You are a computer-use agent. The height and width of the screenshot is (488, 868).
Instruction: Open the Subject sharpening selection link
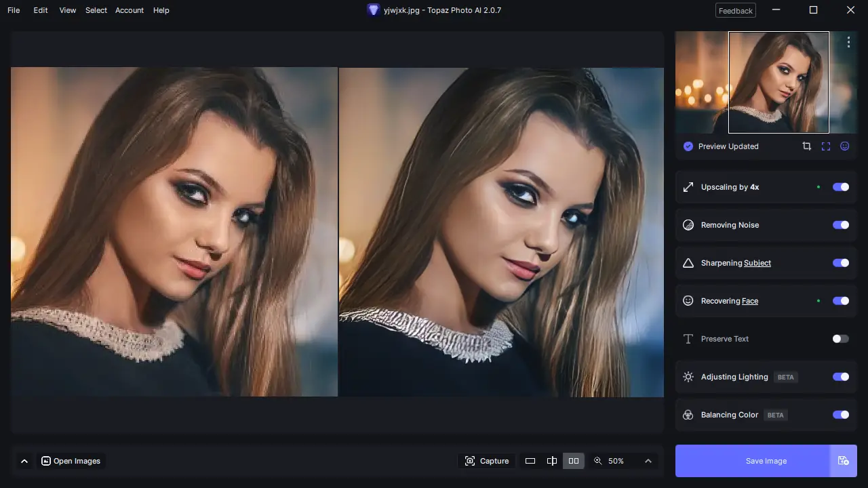pyautogui.click(x=757, y=263)
